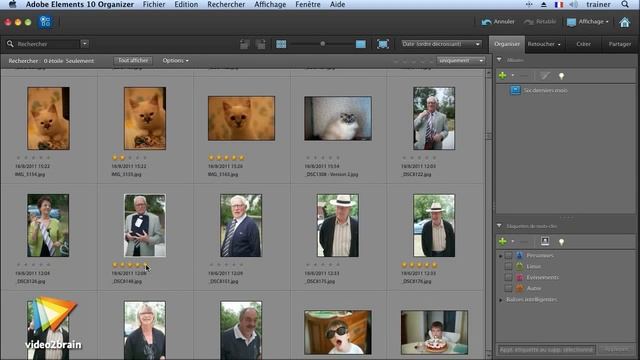Viewport: 640px width, 360px height.
Task: Click the people recognition icon in tags panel
Action: (545, 241)
